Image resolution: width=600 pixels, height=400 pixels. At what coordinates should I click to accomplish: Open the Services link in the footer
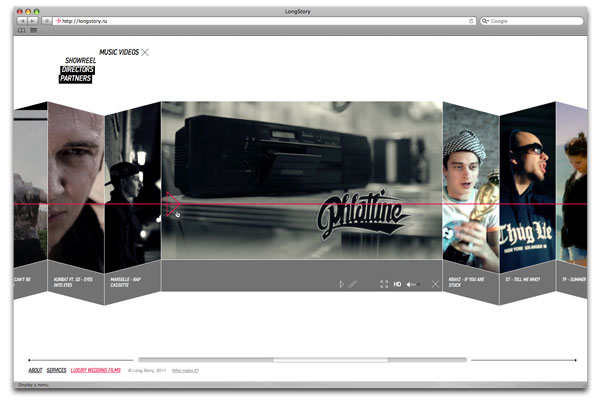(57, 370)
